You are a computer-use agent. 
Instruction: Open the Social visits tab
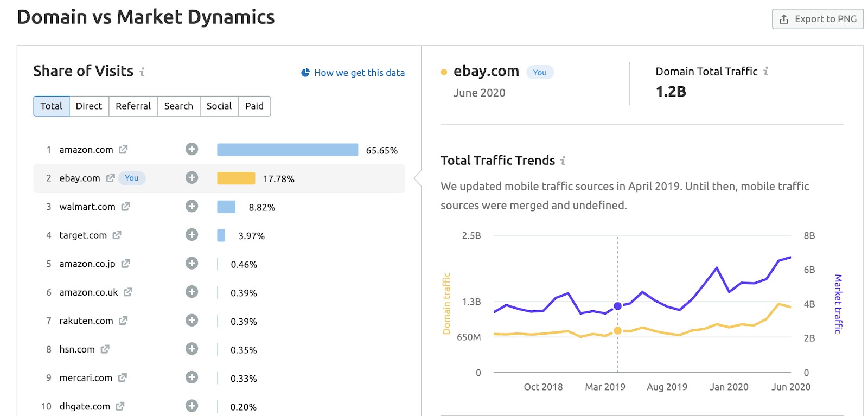pyautogui.click(x=219, y=106)
